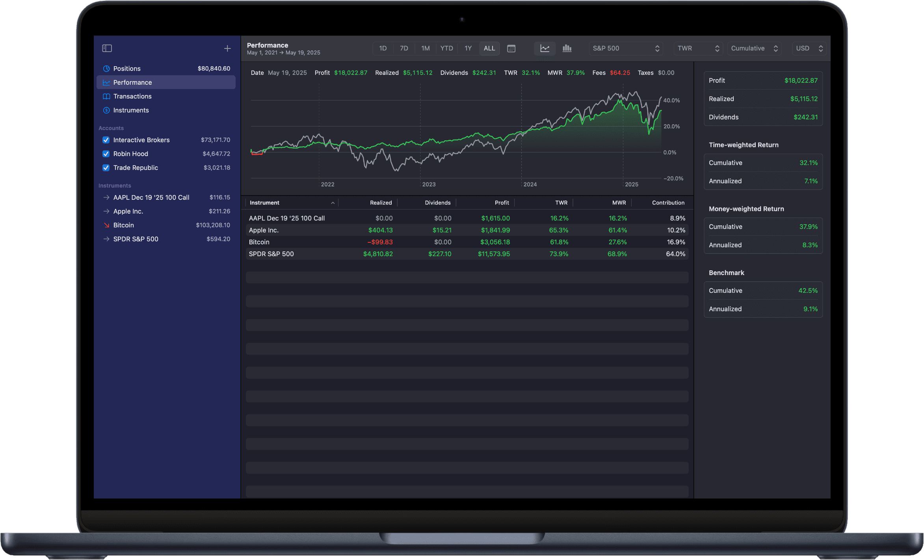The width and height of the screenshot is (924, 560).
Task: Open the Positions section icon in sidebar
Action: [106, 68]
